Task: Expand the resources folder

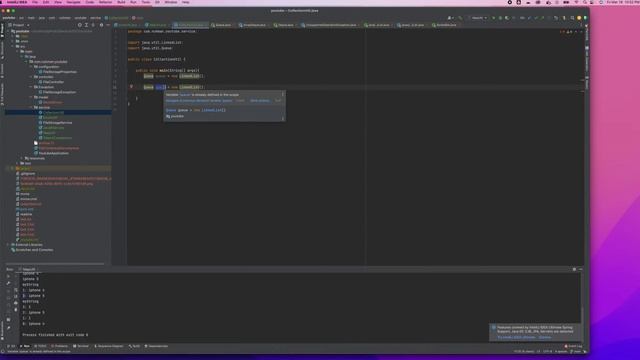Action: [22, 158]
